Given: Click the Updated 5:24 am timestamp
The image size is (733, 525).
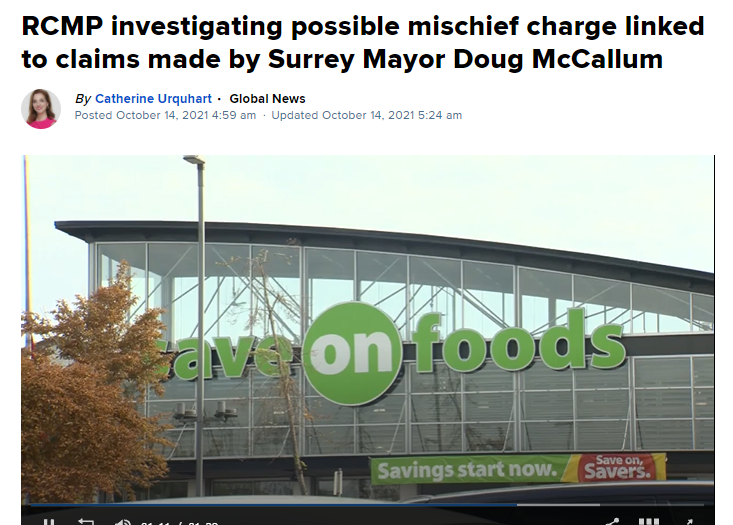Looking at the screenshot, I should [366, 115].
